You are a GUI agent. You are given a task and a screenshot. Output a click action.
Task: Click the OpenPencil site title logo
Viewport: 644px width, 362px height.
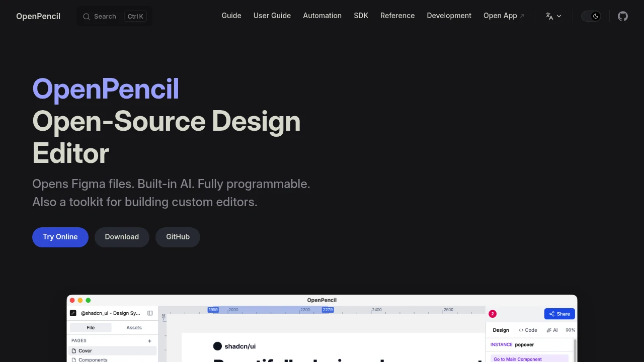[38, 16]
